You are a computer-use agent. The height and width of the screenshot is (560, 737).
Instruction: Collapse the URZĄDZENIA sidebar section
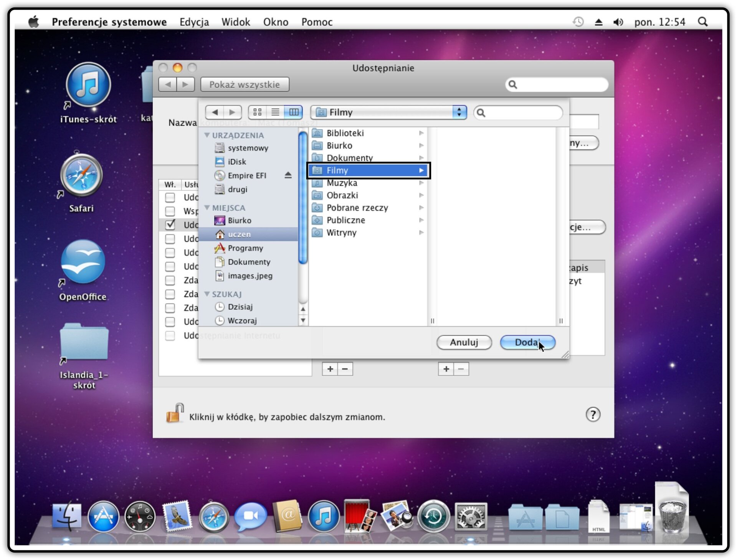click(207, 135)
